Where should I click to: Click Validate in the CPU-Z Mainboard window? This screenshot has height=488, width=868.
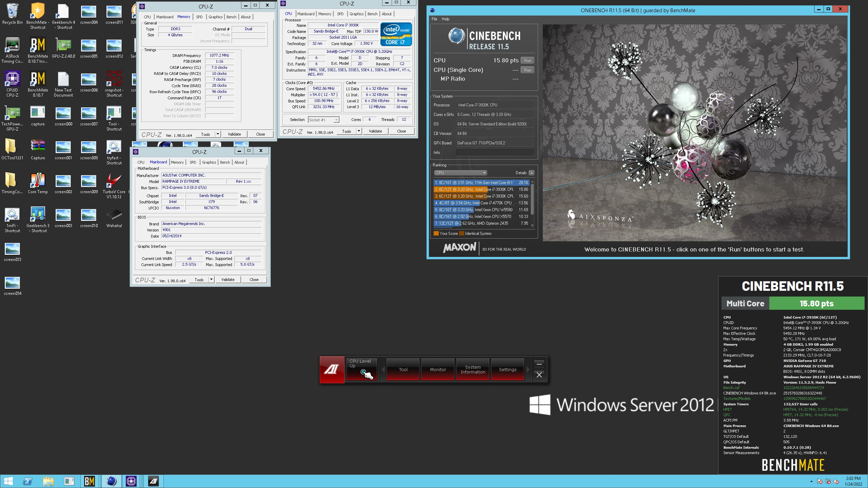[228, 280]
